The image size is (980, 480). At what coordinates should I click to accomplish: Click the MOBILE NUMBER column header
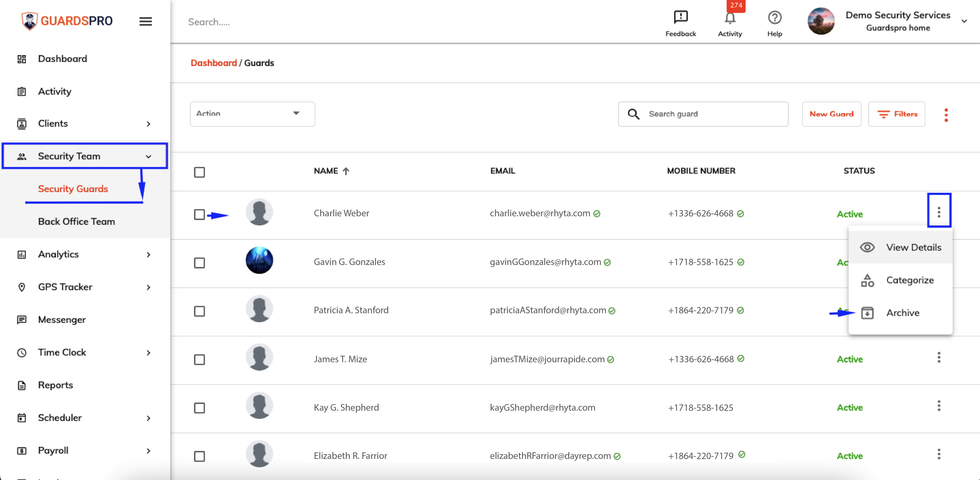pos(701,171)
